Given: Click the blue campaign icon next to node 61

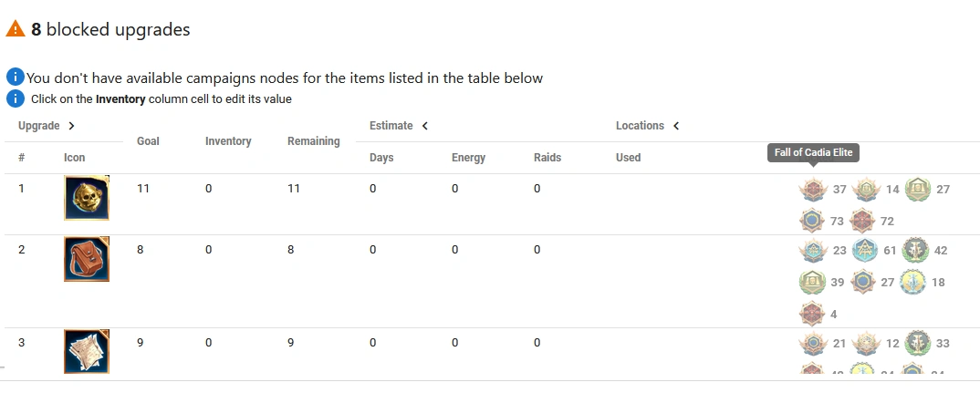Looking at the screenshot, I should pyautogui.click(x=864, y=251).
